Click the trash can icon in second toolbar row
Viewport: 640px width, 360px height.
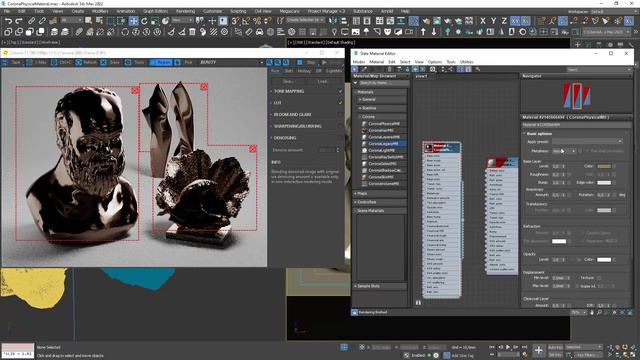tap(192, 31)
